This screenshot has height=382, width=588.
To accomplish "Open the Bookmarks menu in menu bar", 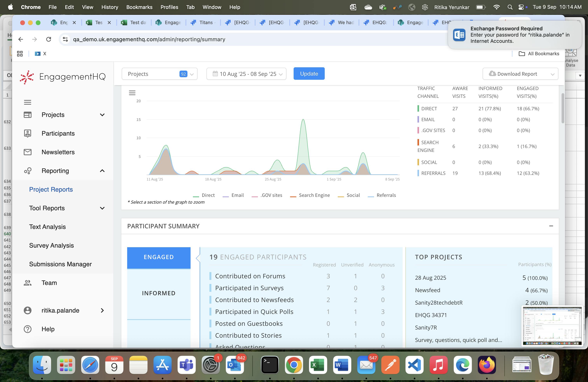I will tap(139, 7).
